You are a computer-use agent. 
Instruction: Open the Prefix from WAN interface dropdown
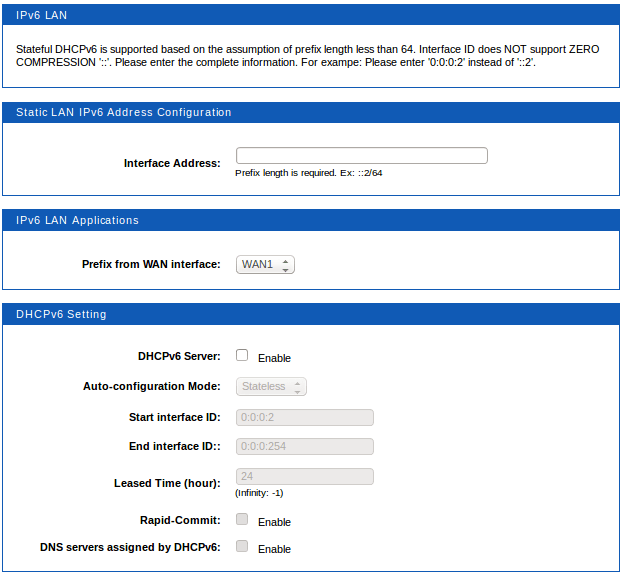click(x=265, y=265)
